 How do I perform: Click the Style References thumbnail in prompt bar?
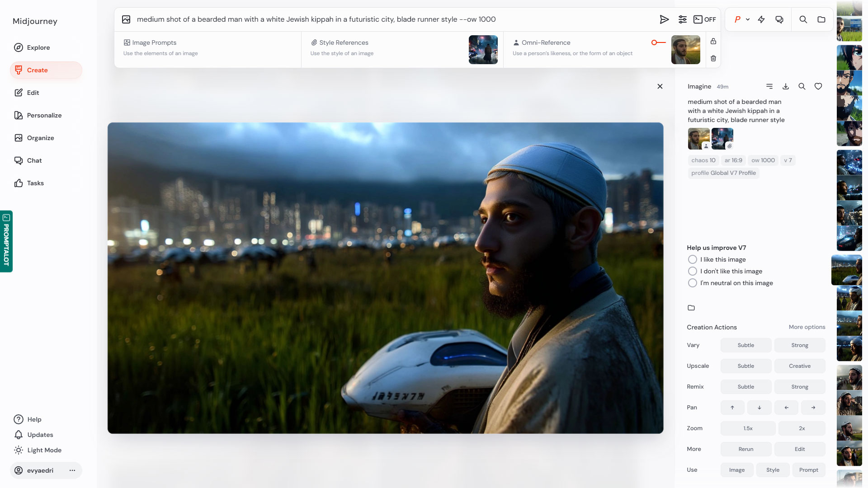click(483, 50)
